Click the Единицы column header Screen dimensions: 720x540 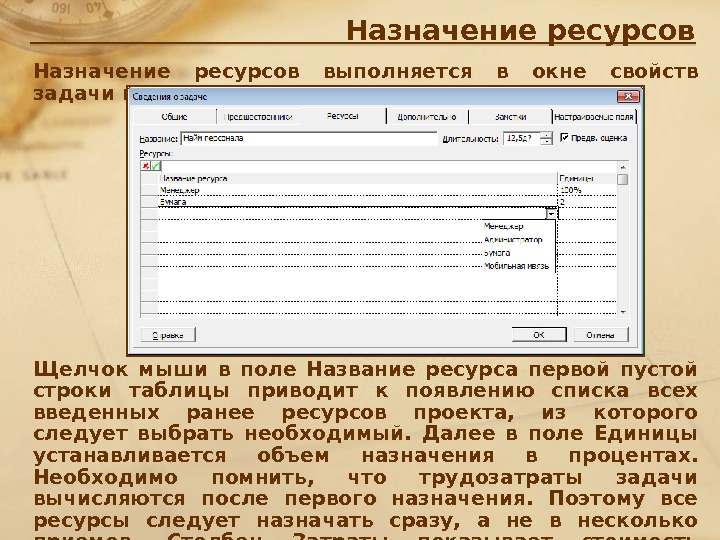[587, 178]
